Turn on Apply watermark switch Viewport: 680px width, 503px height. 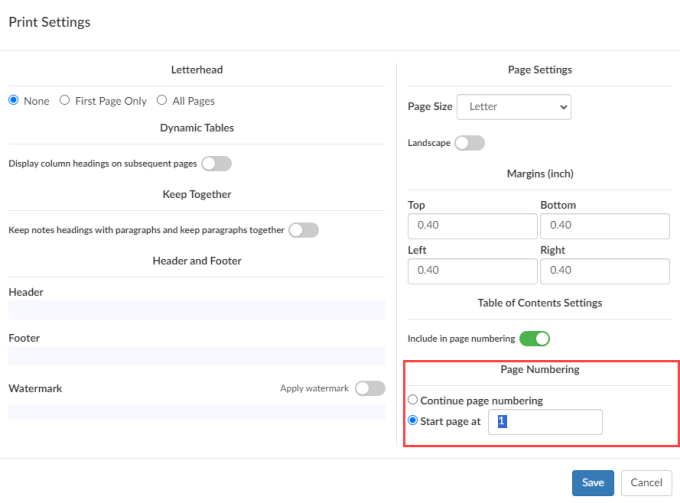point(369,388)
